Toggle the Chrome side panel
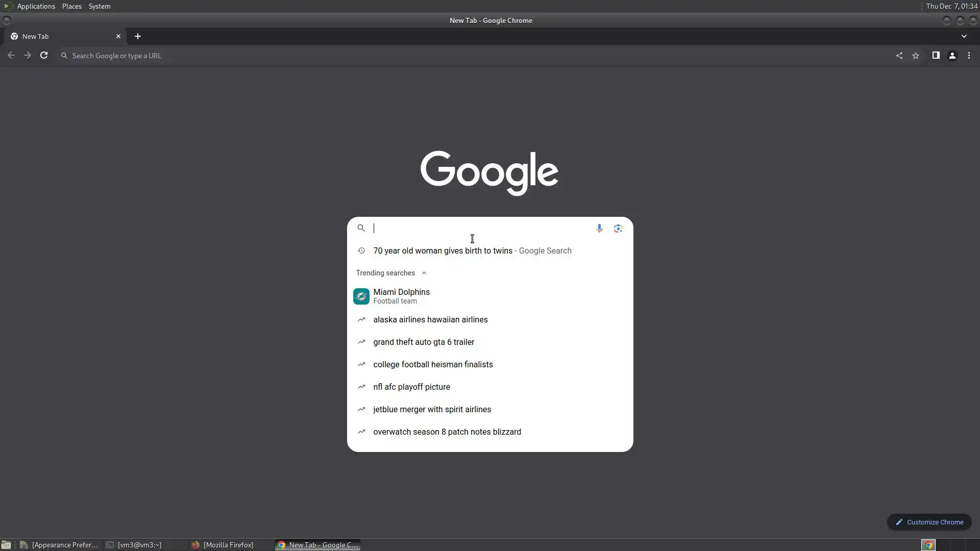The image size is (980, 551). [936, 56]
